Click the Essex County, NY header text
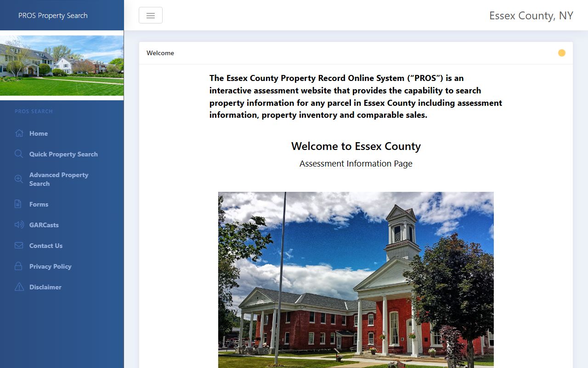The height and width of the screenshot is (368, 588). coord(531,16)
